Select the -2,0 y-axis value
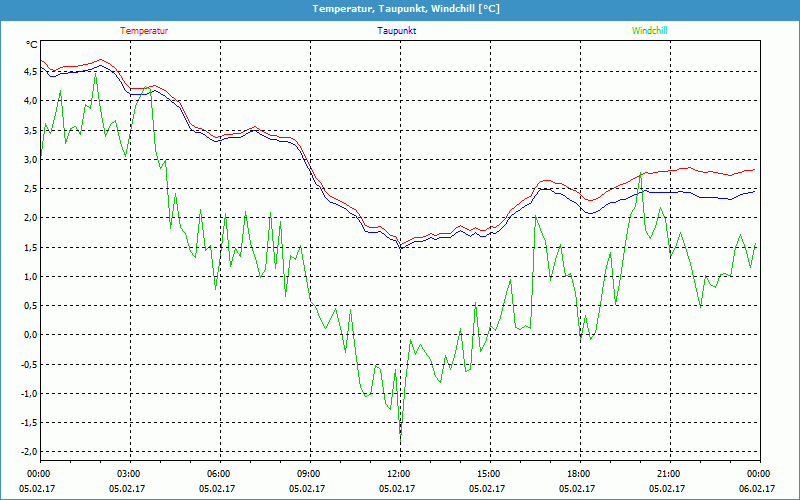 pos(29,452)
